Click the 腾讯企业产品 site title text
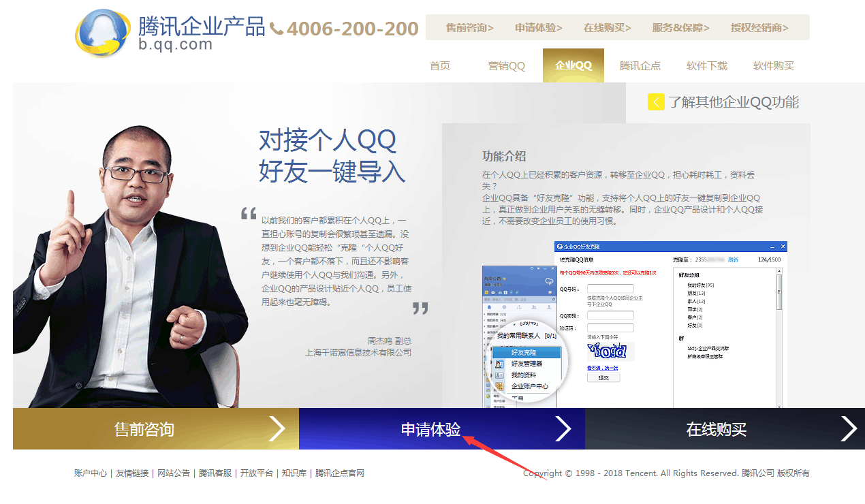 pyautogui.click(x=202, y=26)
